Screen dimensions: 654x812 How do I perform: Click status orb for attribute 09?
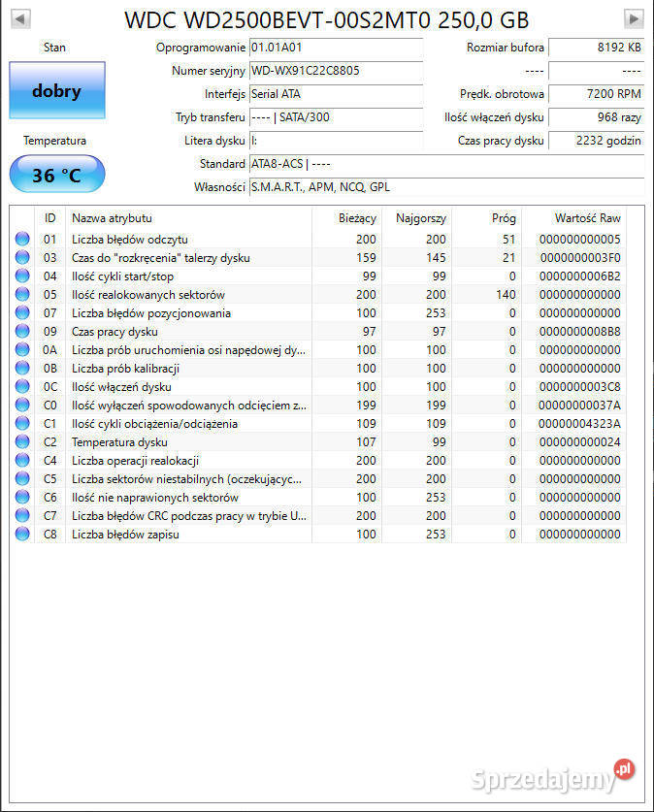[22, 331]
